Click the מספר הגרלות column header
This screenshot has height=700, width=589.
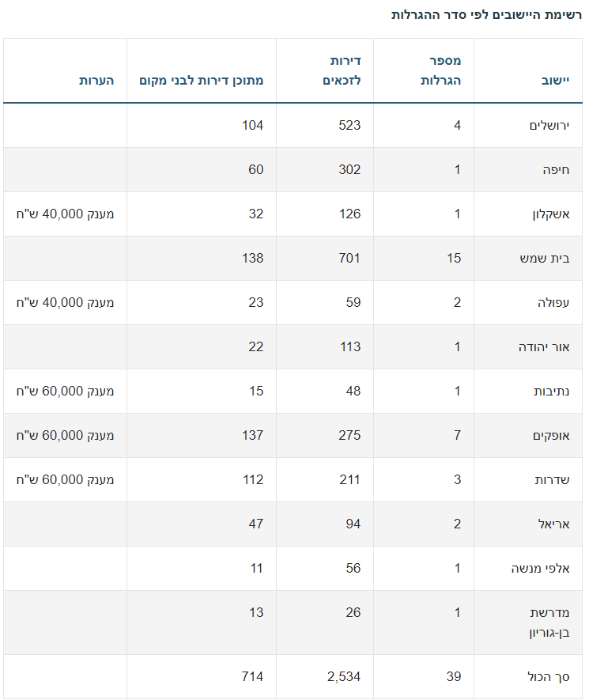(444, 71)
